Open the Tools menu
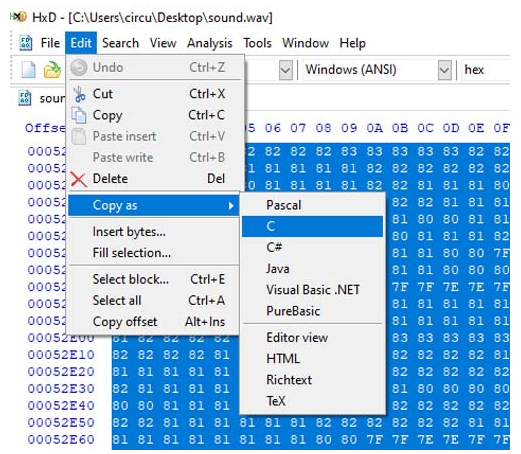521x454 pixels. point(257,43)
